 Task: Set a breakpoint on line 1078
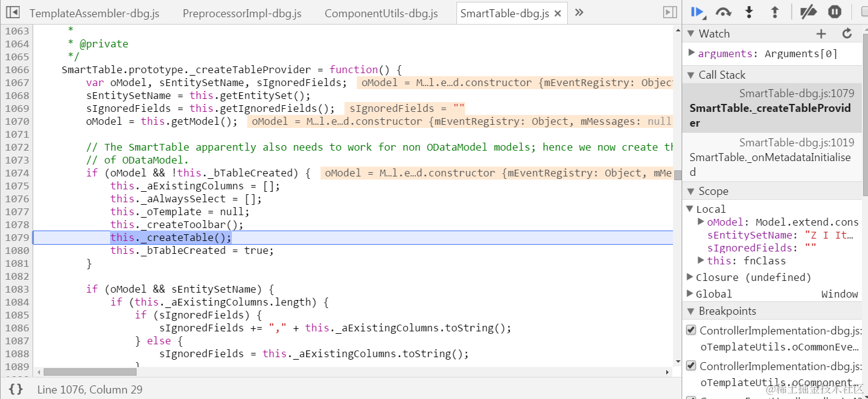coord(17,224)
